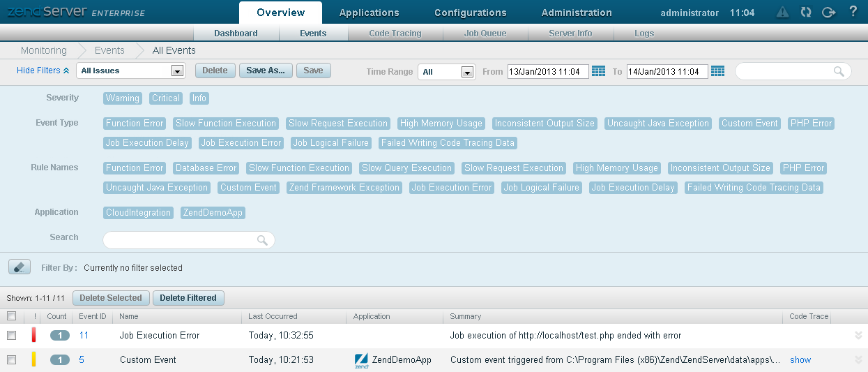Click the eraser clear-filter icon
Screen dimensions: 868x372
tap(20, 267)
